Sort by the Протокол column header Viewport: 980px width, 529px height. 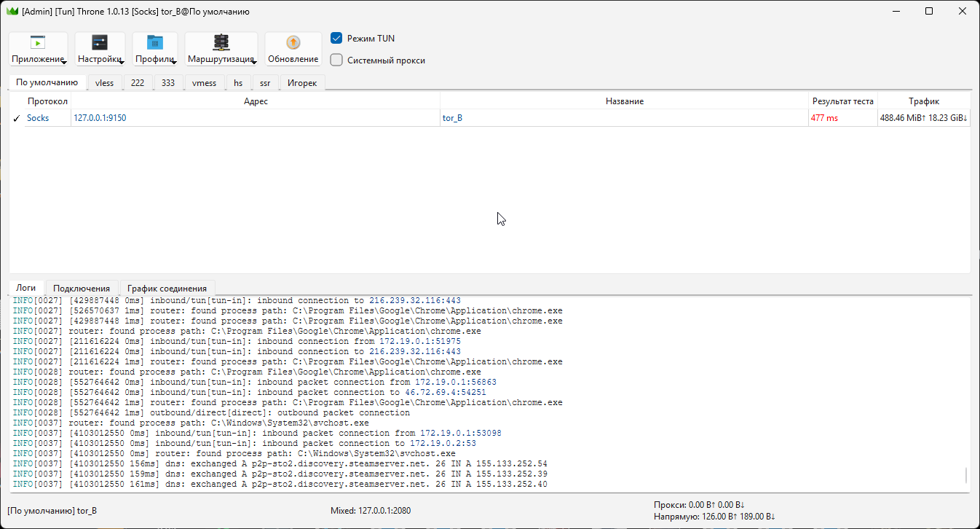(47, 101)
